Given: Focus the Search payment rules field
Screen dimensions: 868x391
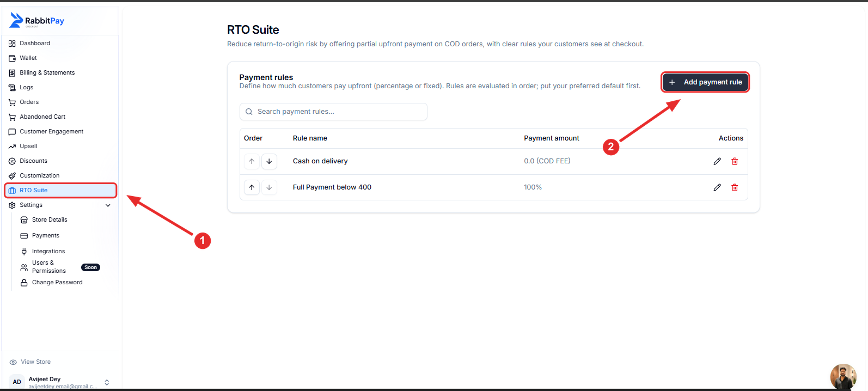Looking at the screenshot, I should (333, 112).
